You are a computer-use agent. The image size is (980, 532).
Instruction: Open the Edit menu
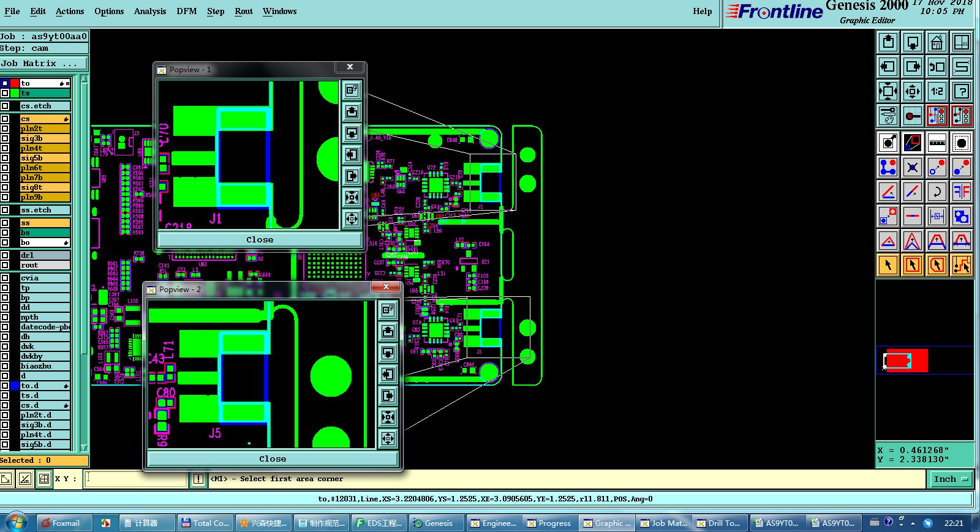point(38,11)
